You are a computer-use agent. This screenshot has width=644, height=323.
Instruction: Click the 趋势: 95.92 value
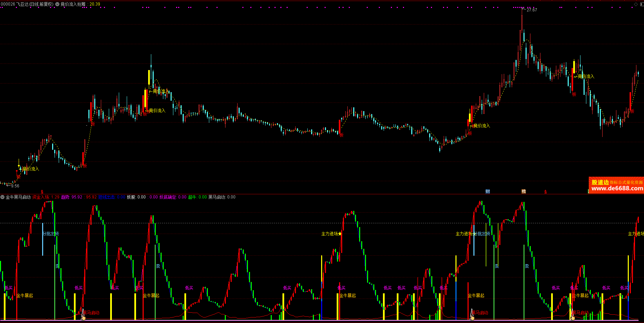[72, 197]
